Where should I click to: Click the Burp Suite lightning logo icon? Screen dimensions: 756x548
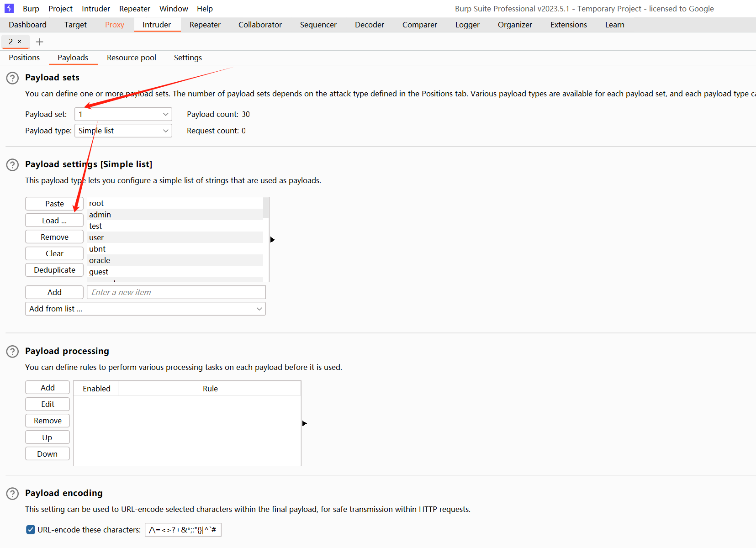point(9,8)
